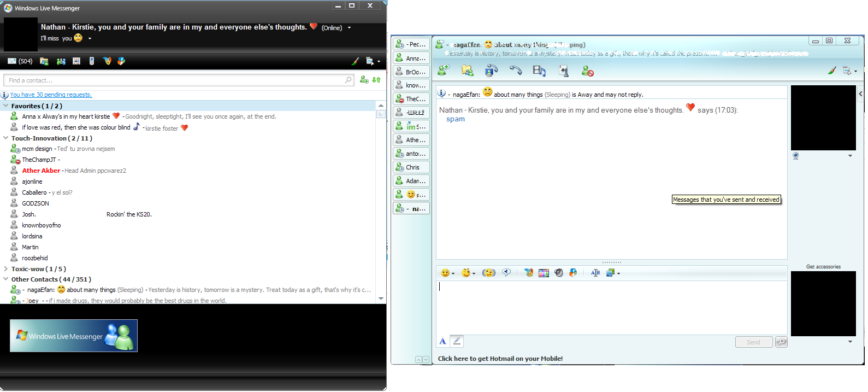Open the Show menu dropdown in conversation window
This screenshot has width=868, height=392.
tap(849, 71)
